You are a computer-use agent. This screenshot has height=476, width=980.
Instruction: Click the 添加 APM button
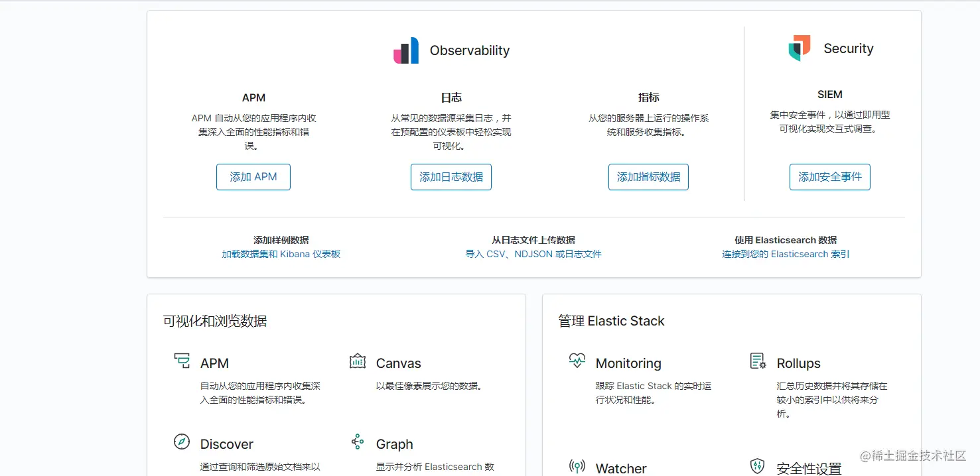tap(253, 177)
